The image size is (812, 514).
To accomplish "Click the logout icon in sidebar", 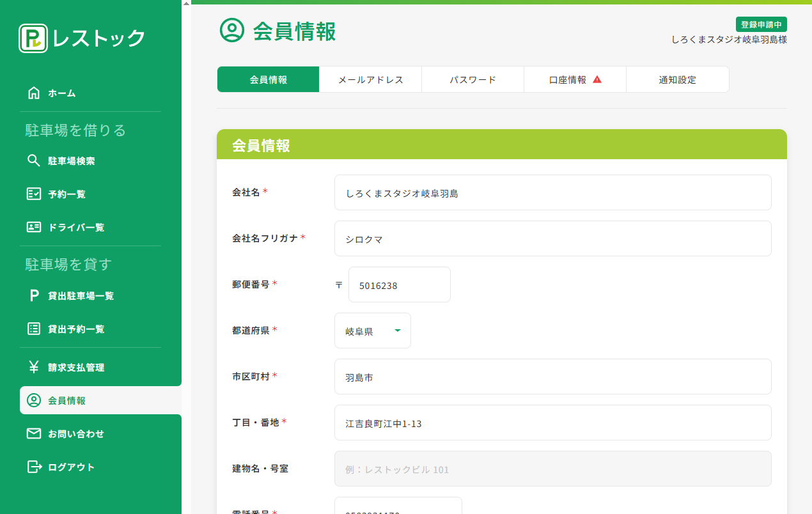I will pyautogui.click(x=34, y=467).
